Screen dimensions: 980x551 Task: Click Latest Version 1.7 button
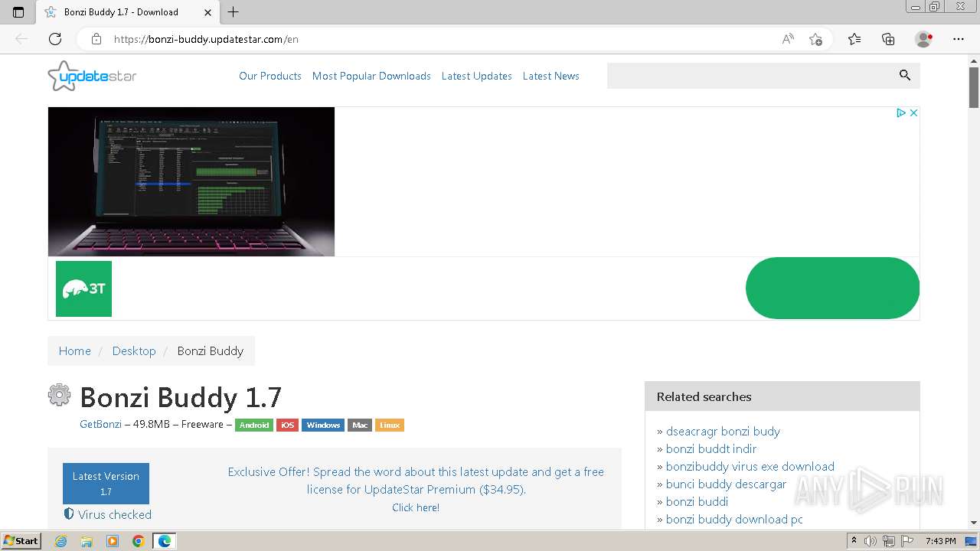(x=106, y=484)
